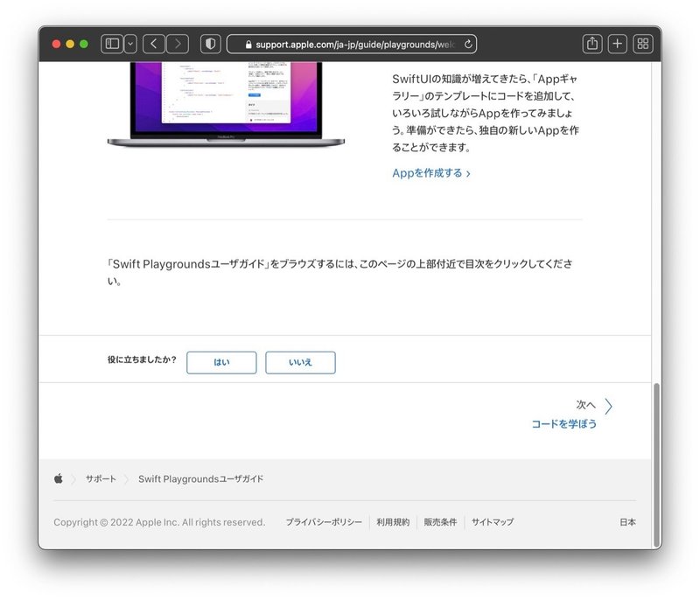Viewport: 700px width, 600px height.
Task: Minimize the window with the yellow button
Action: [70, 44]
